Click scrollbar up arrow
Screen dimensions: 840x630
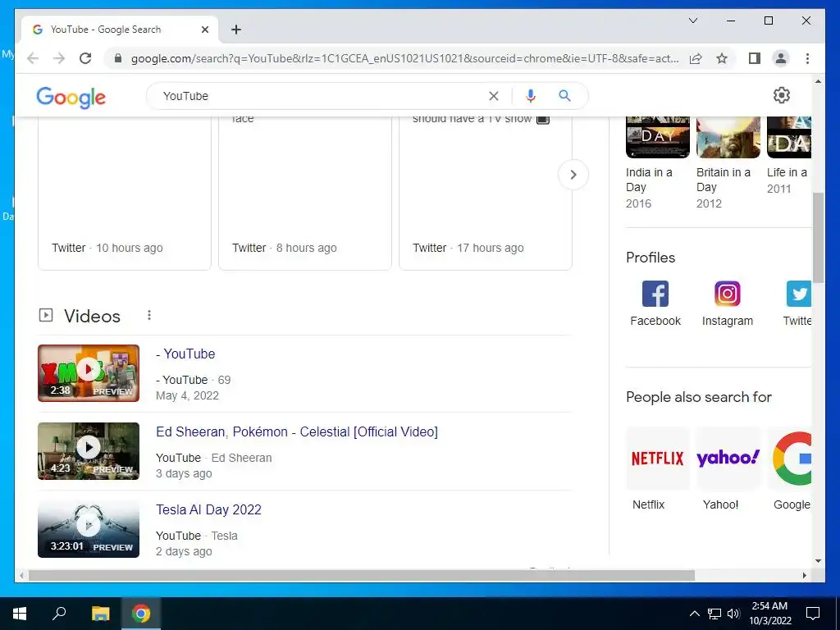pyautogui.click(x=818, y=81)
